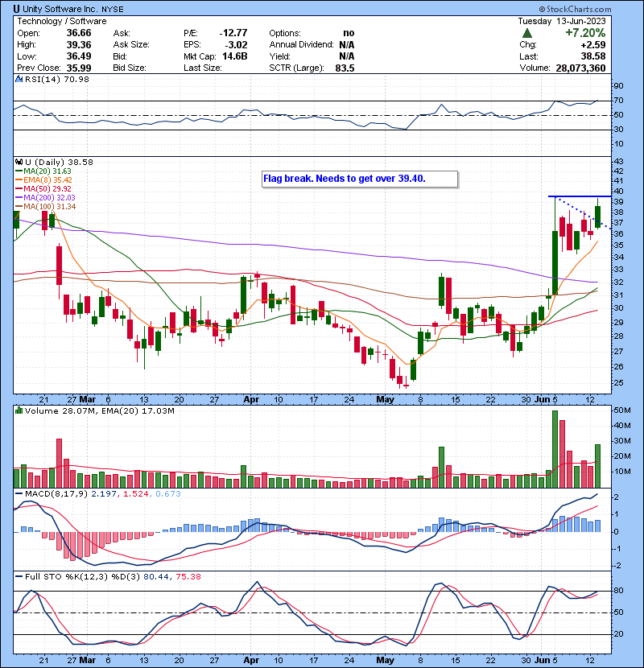Click the 'Jun 5' label on price axis

click(x=546, y=400)
